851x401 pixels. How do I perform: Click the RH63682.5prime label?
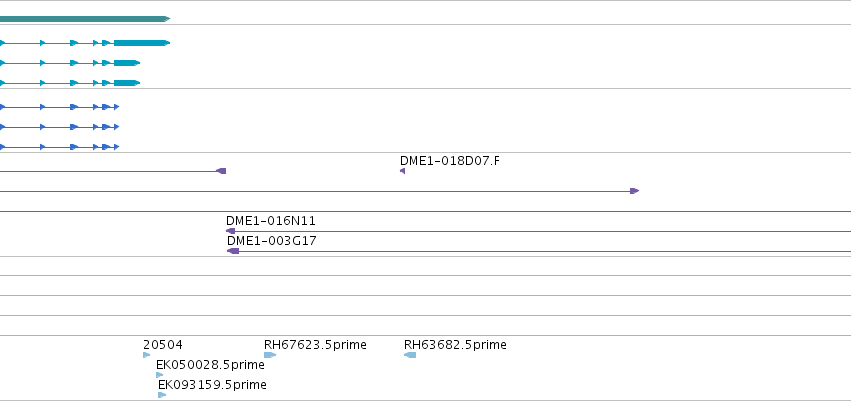455,345
